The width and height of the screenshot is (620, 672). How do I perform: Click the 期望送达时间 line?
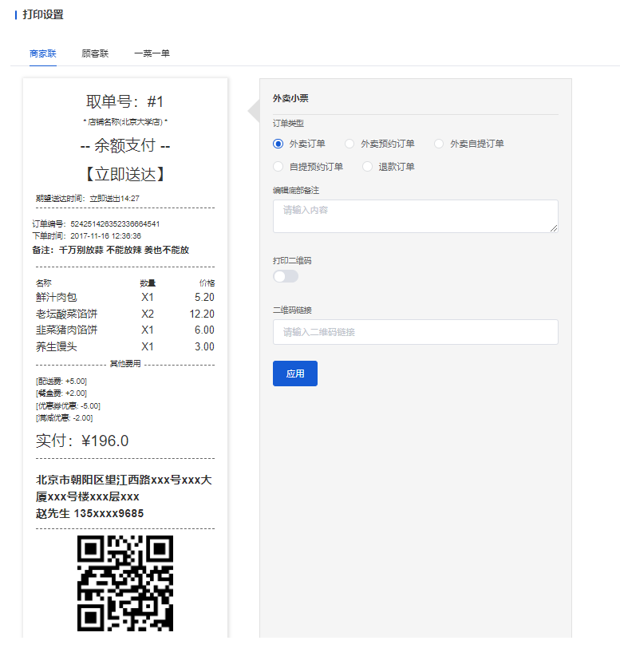click(x=88, y=199)
